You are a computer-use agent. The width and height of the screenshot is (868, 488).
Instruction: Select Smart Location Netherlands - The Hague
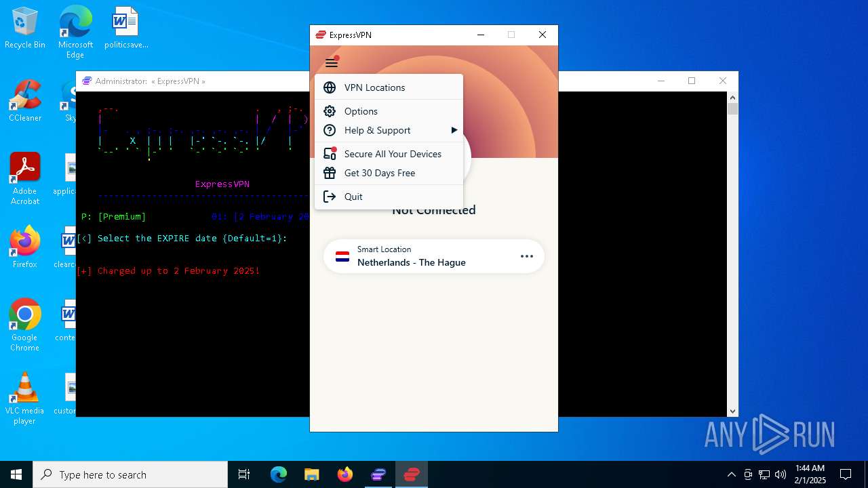434,256
